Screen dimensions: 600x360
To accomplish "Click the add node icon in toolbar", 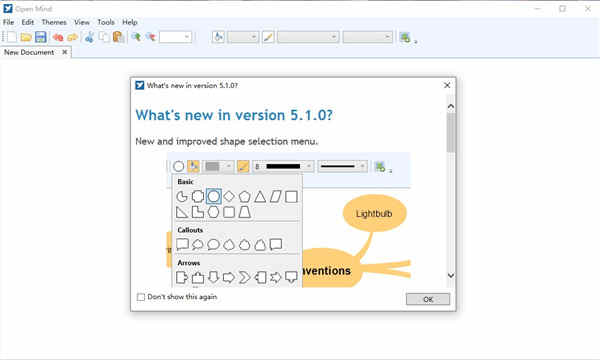I will tap(405, 37).
